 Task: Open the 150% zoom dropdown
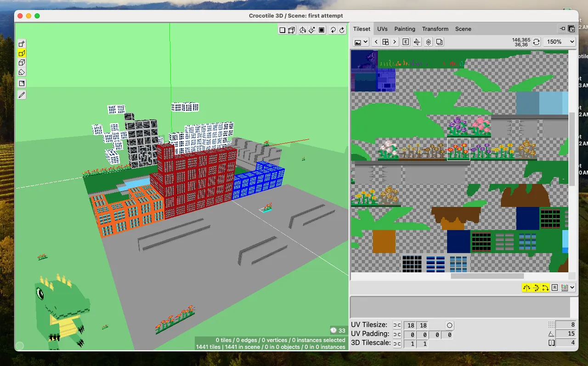click(x=559, y=42)
